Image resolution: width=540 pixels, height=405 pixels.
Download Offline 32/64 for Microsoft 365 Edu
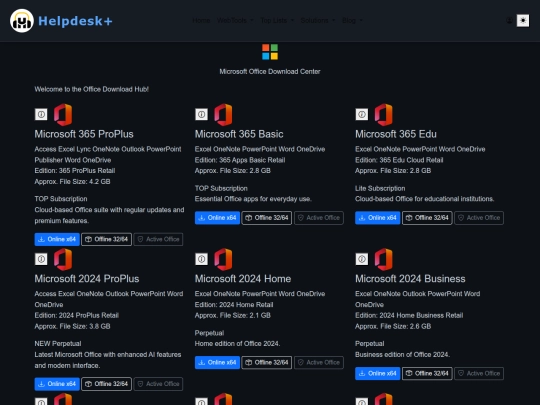427,218
